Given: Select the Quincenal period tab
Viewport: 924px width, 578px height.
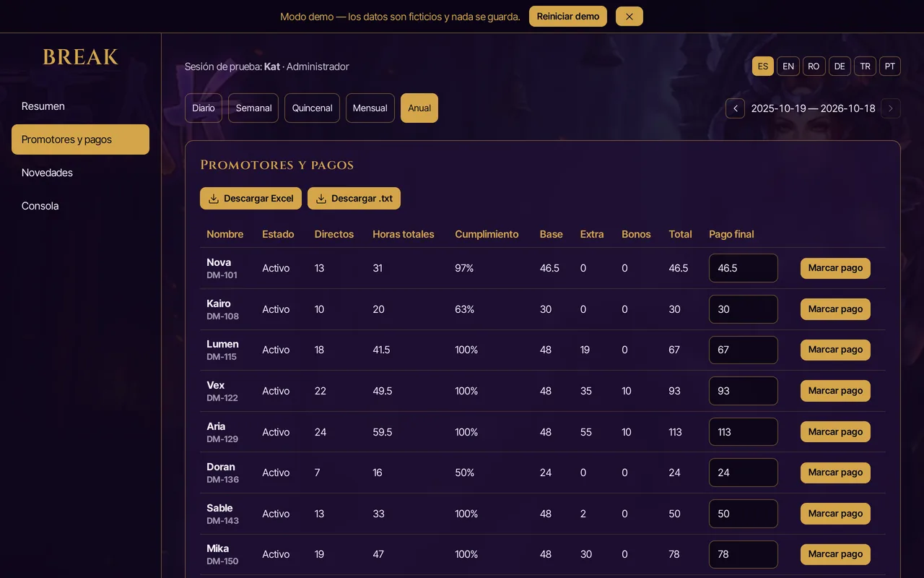Looking at the screenshot, I should (312, 108).
